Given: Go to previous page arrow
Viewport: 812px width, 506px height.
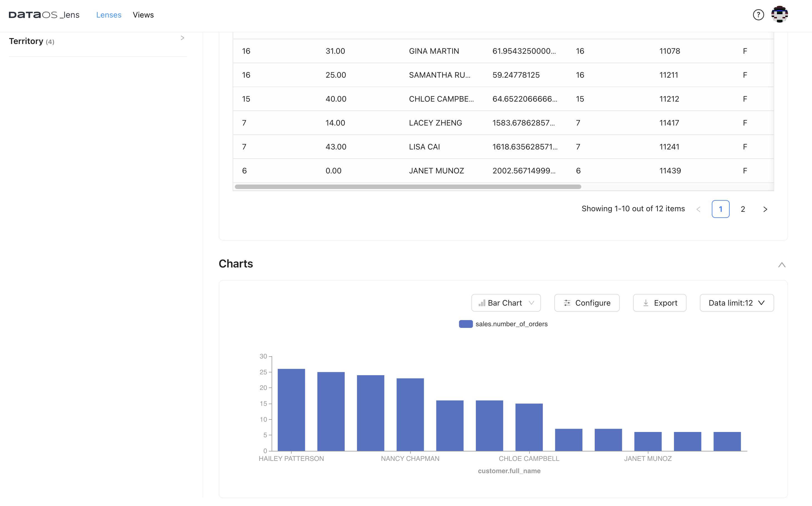Looking at the screenshot, I should click(x=698, y=209).
